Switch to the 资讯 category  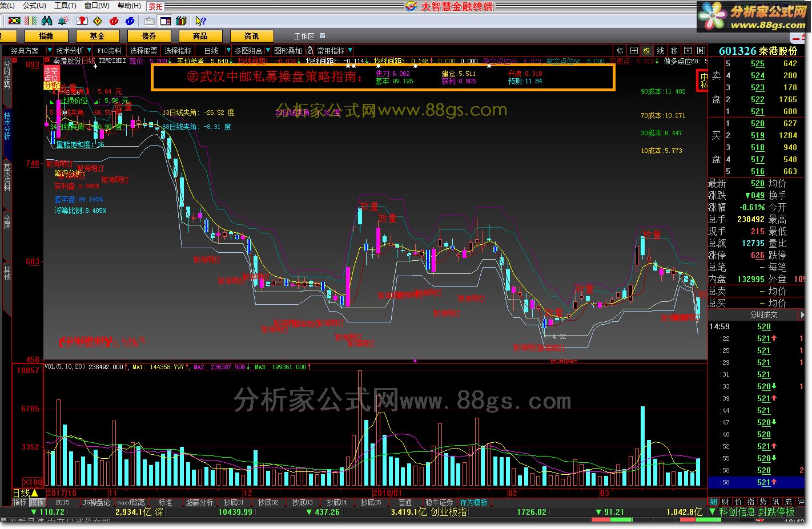252,36
